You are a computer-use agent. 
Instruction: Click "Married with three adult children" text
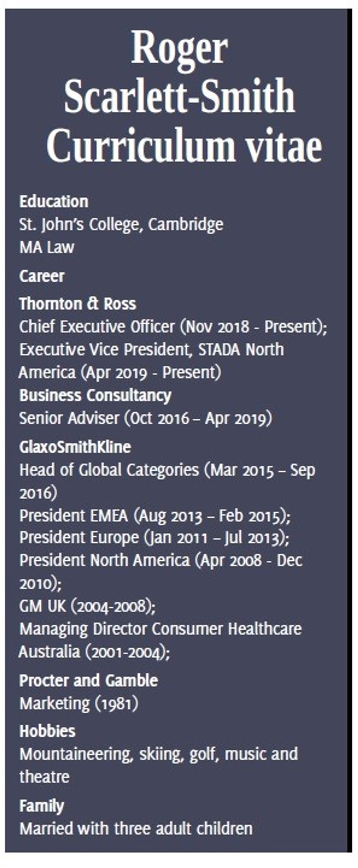click(136, 828)
